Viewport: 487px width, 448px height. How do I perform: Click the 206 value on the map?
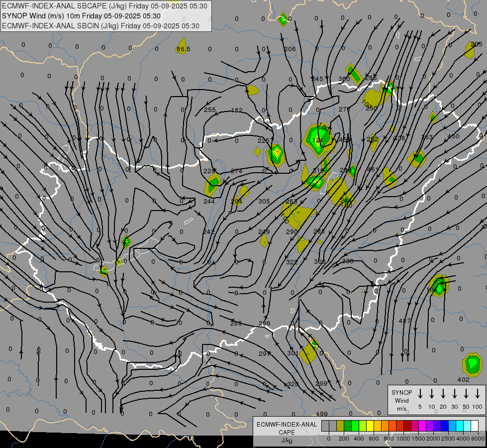pyautogui.click(x=290, y=49)
